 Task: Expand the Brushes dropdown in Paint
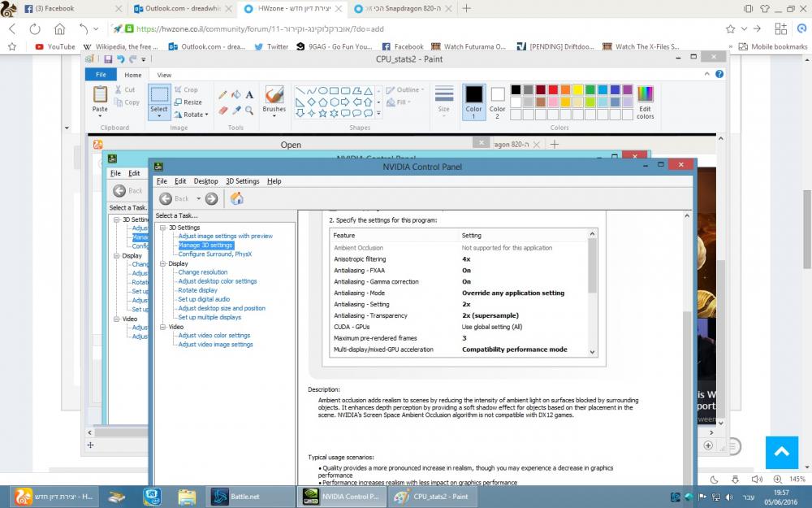click(274, 115)
